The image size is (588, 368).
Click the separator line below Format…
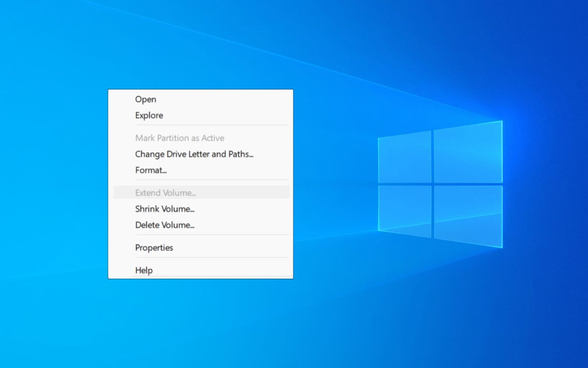(x=211, y=180)
